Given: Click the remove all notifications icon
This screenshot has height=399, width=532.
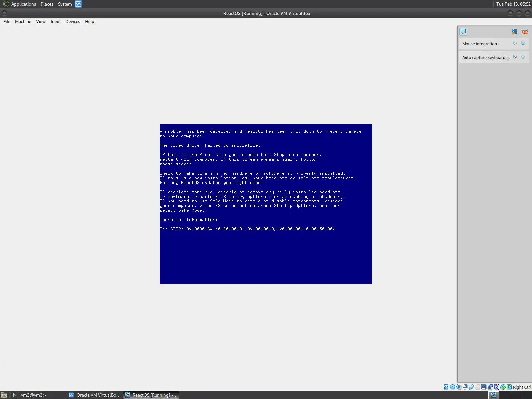Looking at the screenshot, I should point(525,32).
